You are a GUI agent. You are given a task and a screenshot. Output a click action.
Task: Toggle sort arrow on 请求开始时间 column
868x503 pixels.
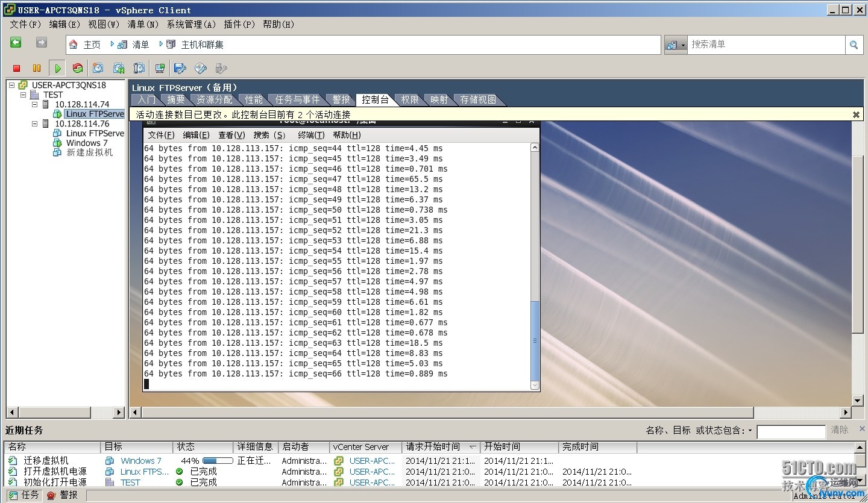[473, 447]
